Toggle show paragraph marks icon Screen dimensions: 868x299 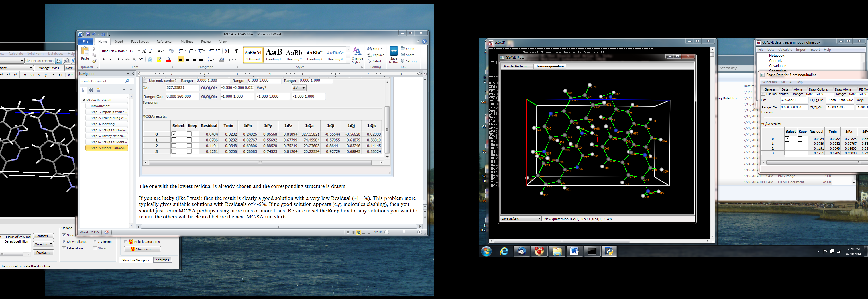click(x=237, y=51)
